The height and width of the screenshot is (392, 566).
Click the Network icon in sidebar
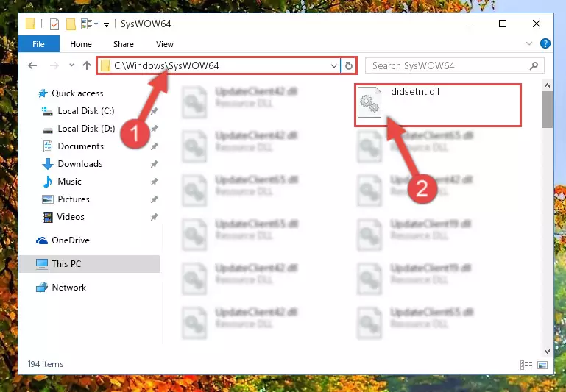tap(42, 288)
